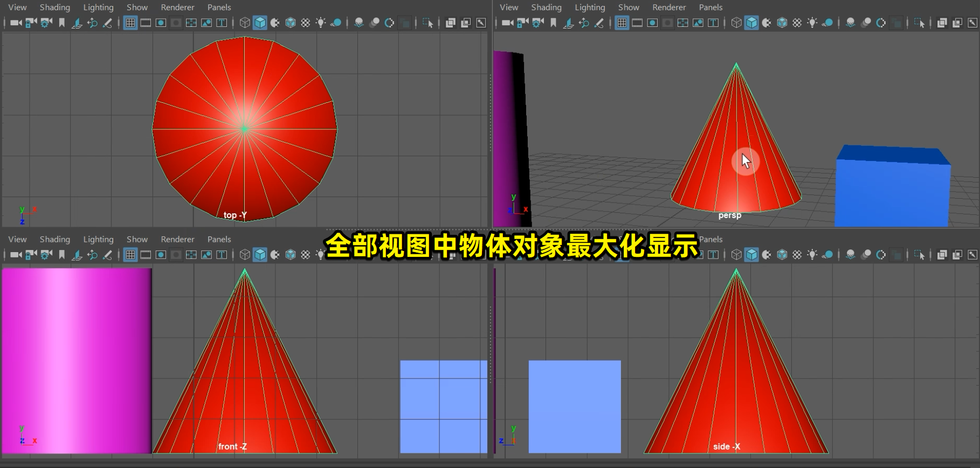Open Show menu in persp view panel
Viewport: 980px width, 468px height.
click(x=629, y=8)
